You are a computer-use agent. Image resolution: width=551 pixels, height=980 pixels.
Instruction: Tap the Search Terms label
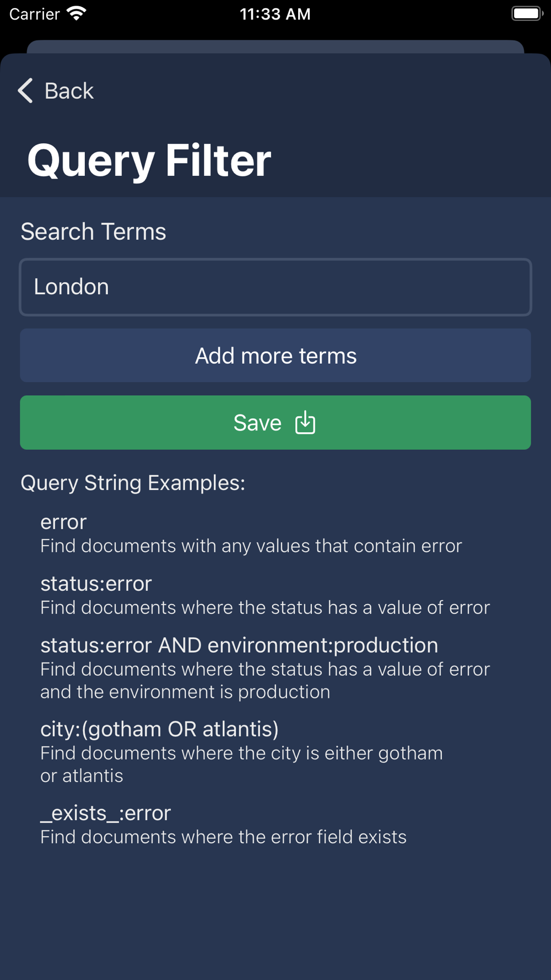93,231
